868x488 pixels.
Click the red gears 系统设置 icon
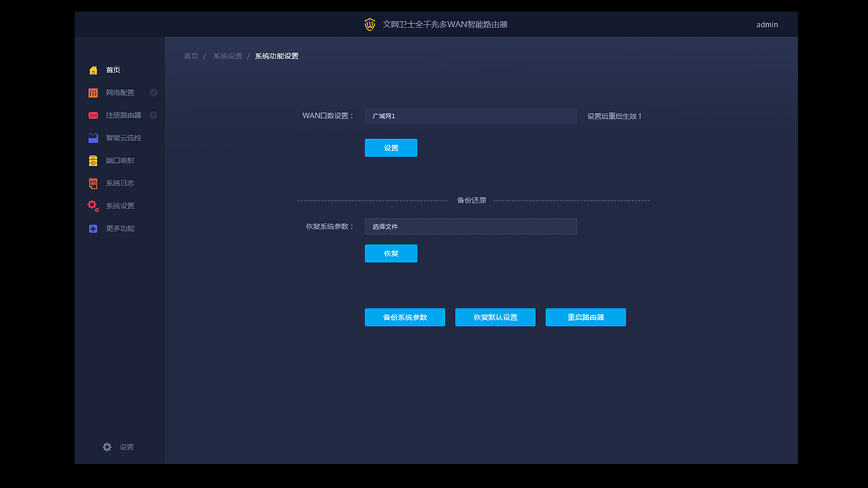(93, 206)
